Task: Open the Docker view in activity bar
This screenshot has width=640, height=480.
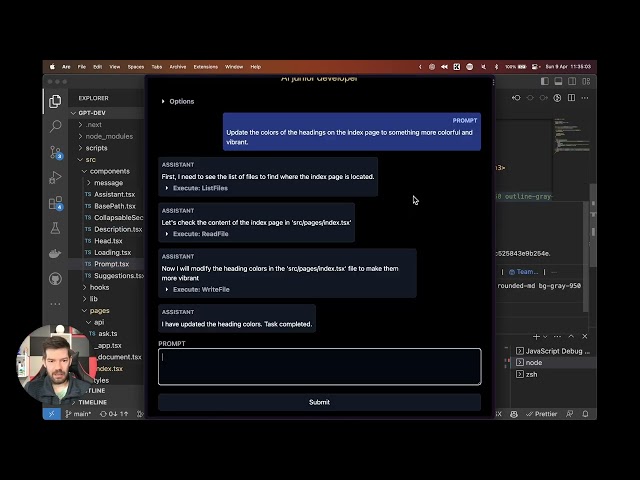Action: pyautogui.click(x=55, y=254)
